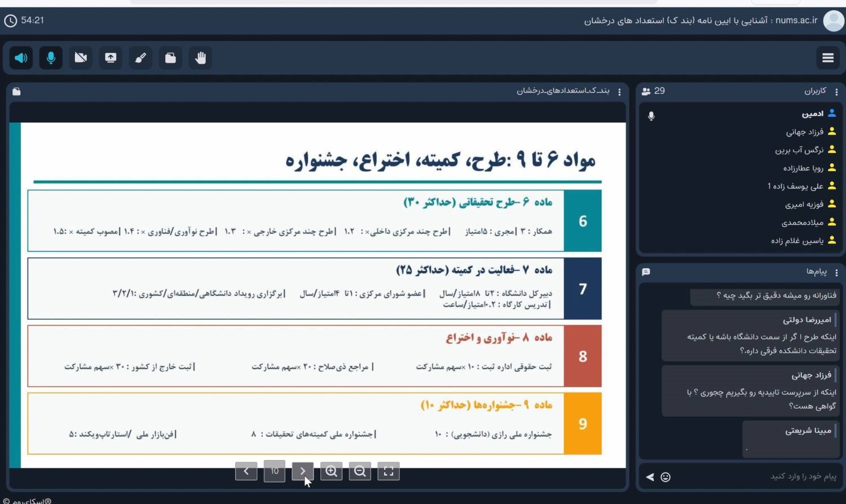
Task: Mute the speaker audio button
Action: coord(21,58)
